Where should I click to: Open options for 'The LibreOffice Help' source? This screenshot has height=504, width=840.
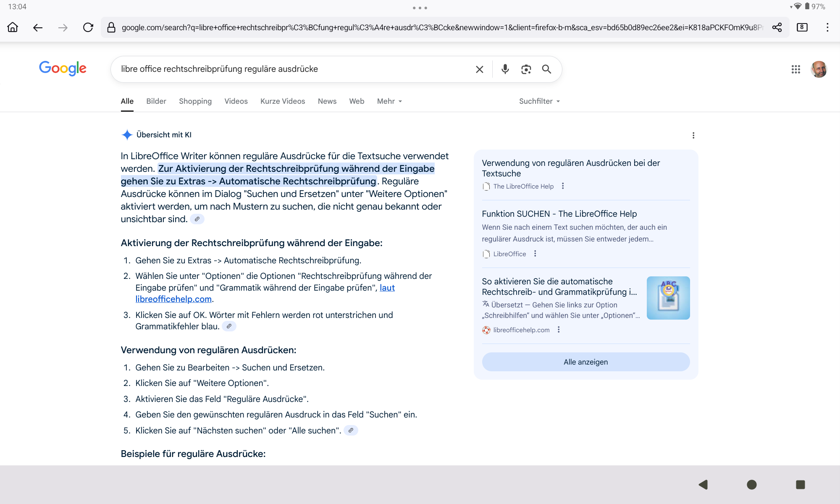pyautogui.click(x=563, y=186)
